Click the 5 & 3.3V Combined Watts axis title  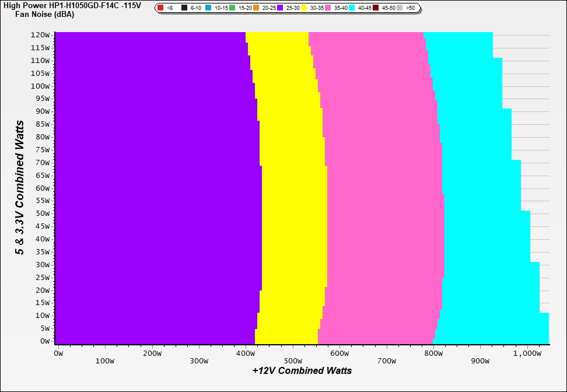tap(20, 187)
